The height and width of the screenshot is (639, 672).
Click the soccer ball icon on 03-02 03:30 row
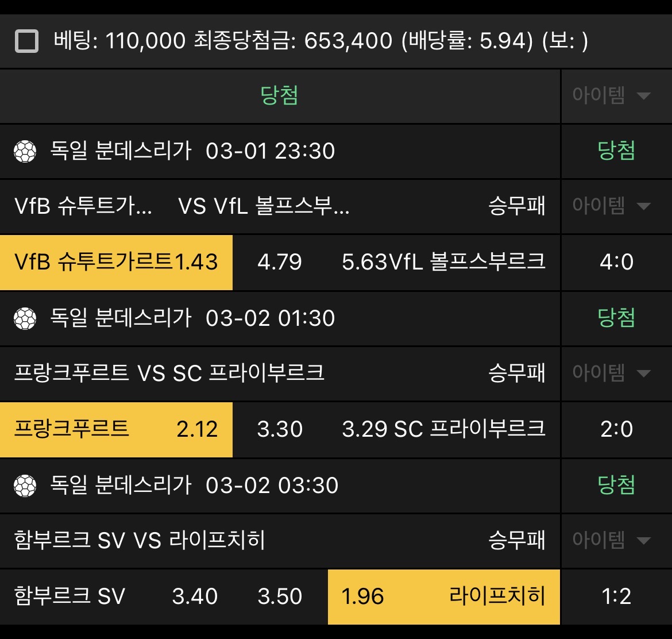click(24, 486)
